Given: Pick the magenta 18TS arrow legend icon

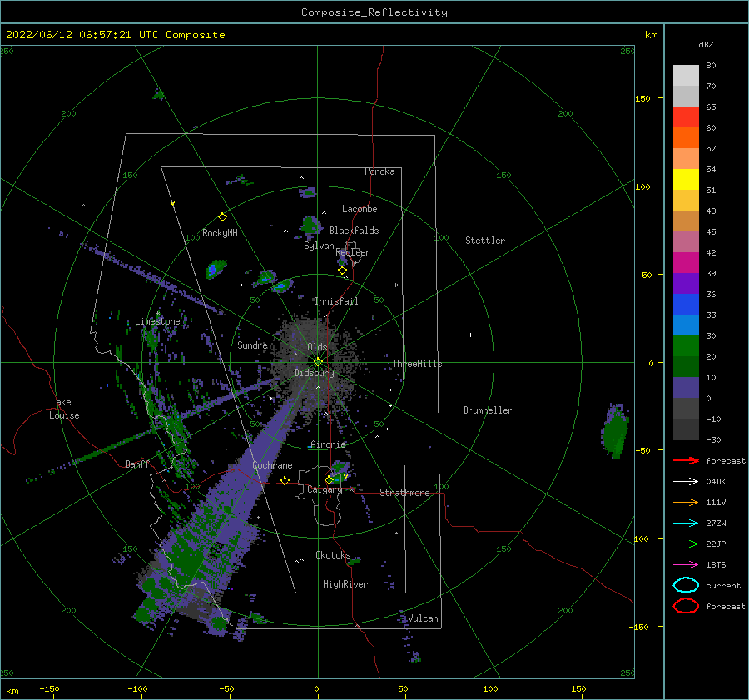Looking at the screenshot, I should click(686, 564).
